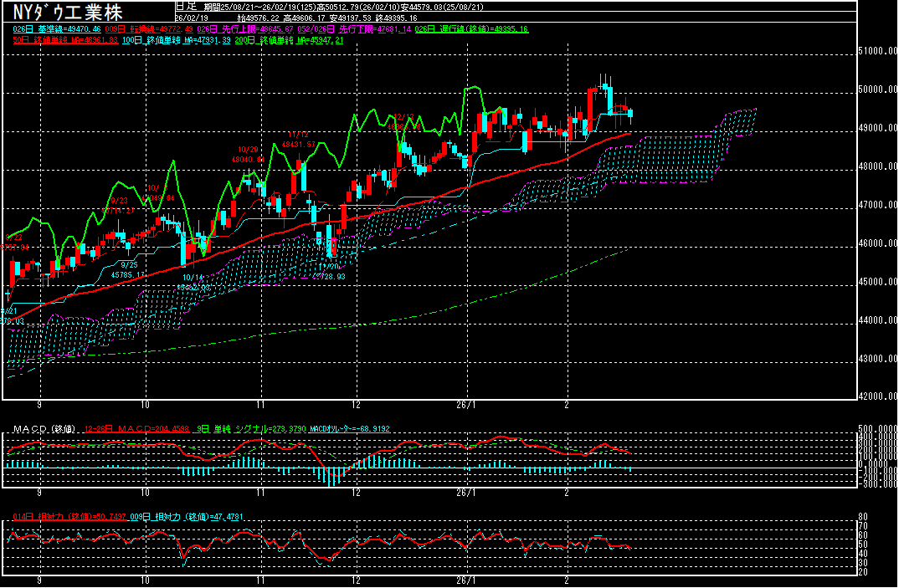Click the 026日 先行上限 legend label
Image resolution: width=904 pixels, height=588 pixels.
coord(239,29)
